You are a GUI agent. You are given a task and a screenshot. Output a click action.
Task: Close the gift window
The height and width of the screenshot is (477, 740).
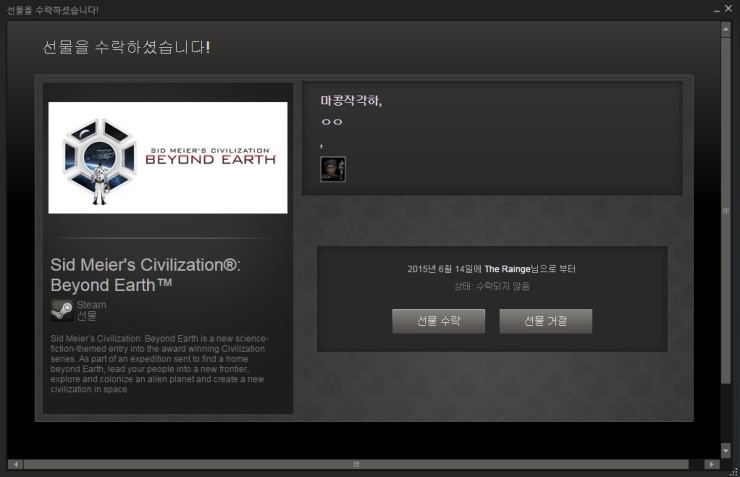pos(729,8)
